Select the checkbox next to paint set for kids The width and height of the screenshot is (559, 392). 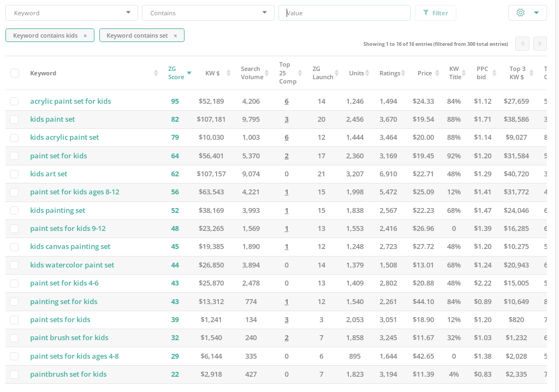(15, 156)
